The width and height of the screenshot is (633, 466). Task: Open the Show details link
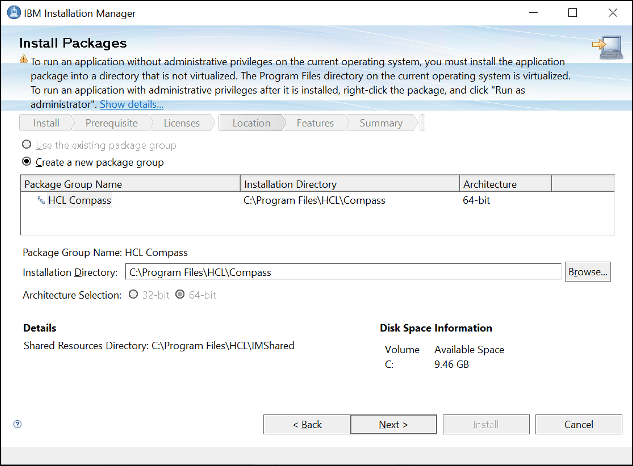(x=132, y=105)
